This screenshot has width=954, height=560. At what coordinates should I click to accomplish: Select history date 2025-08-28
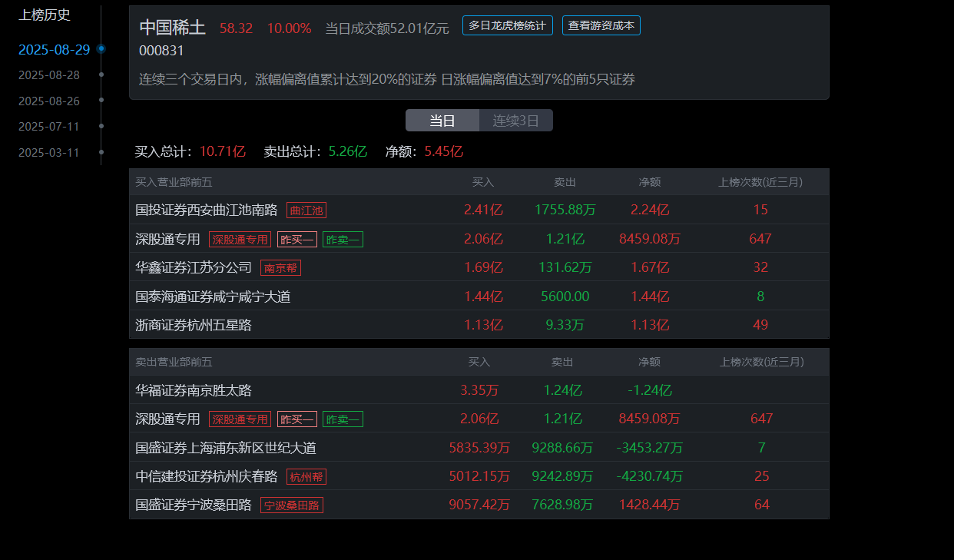[x=49, y=75]
